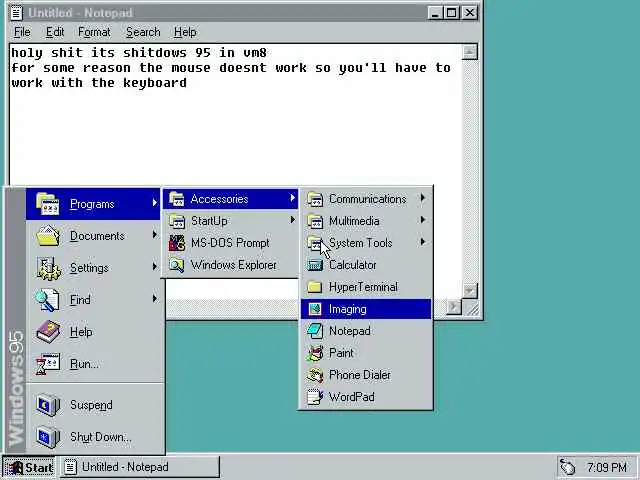This screenshot has width=640, height=480.
Task: Click the Imaging program icon
Action: (x=315, y=309)
